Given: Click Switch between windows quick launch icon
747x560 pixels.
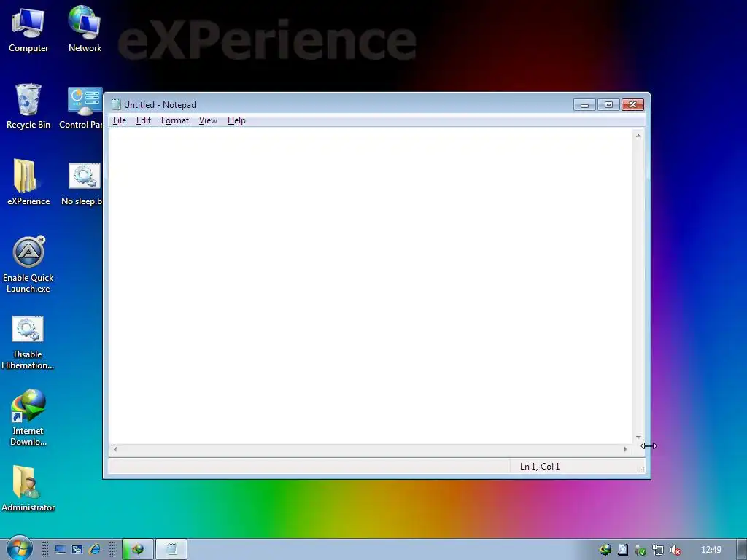Looking at the screenshot, I should [77, 550].
